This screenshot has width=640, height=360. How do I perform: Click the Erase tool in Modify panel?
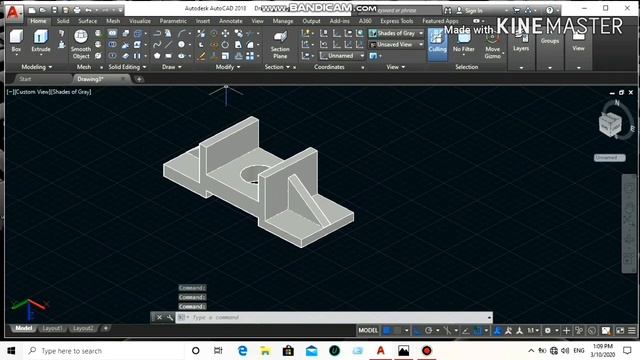(x=201, y=56)
